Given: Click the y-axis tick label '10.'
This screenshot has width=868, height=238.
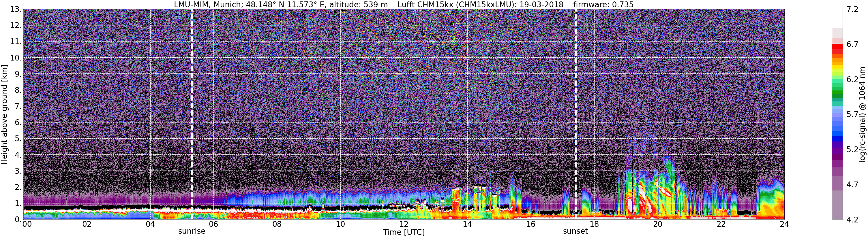Looking at the screenshot, I should [x=16, y=58].
